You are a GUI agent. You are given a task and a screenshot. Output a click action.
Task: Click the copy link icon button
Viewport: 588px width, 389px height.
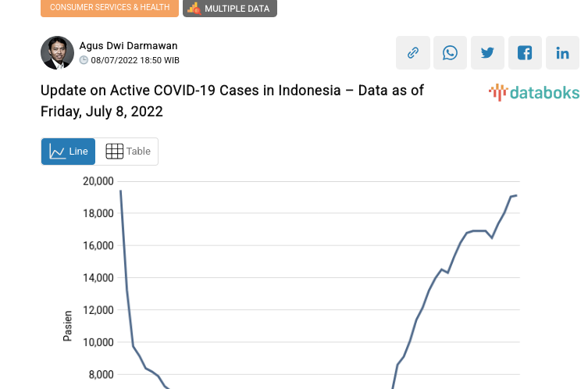click(413, 53)
